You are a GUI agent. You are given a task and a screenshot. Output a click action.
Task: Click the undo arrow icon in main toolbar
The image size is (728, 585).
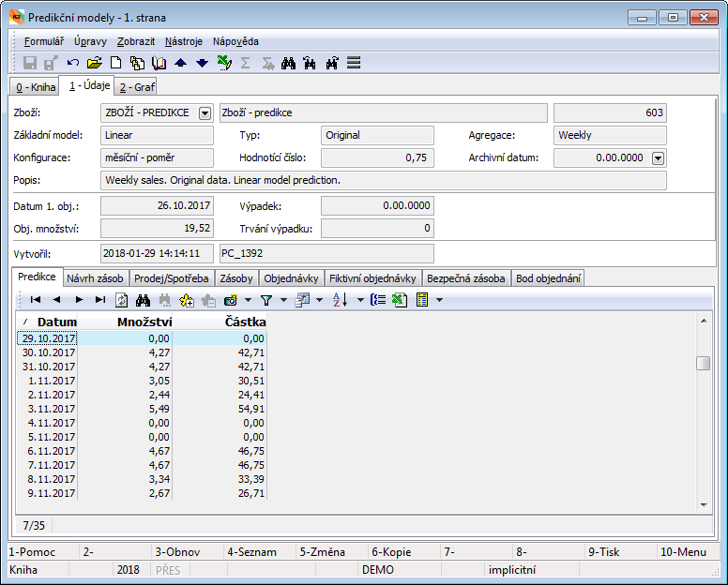click(x=73, y=63)
